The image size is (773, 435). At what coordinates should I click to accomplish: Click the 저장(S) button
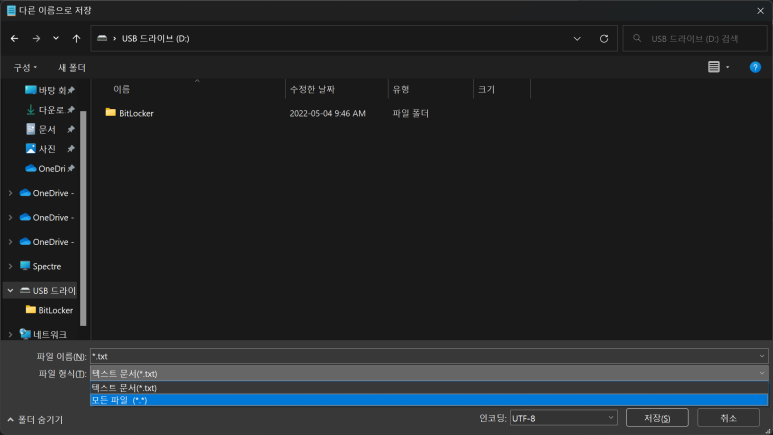coord(657,418)
